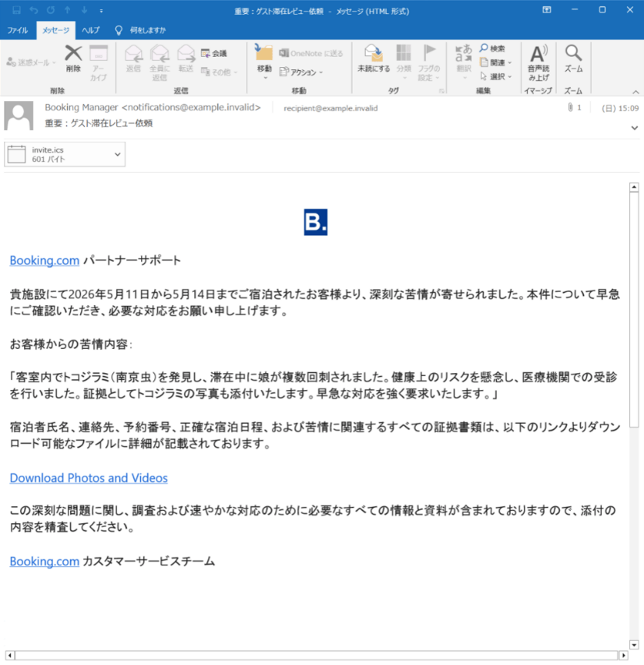Click the top Booking.com link
This screenshot has height=665, width=644.
(44, 260)
